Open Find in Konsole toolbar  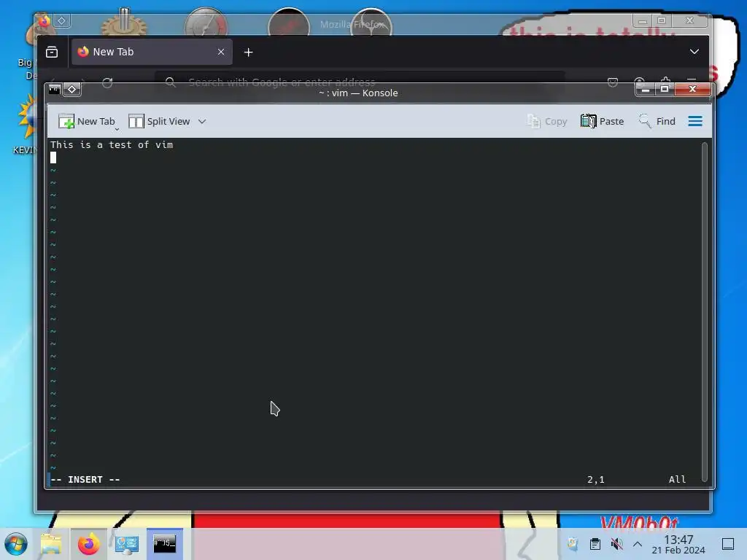[x=657, y=122]
